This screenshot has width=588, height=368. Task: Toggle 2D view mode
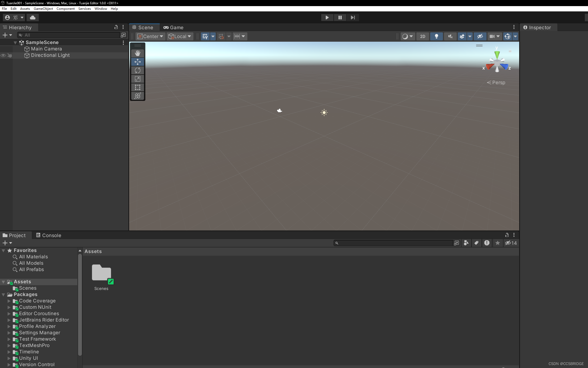tap(422, 36)
